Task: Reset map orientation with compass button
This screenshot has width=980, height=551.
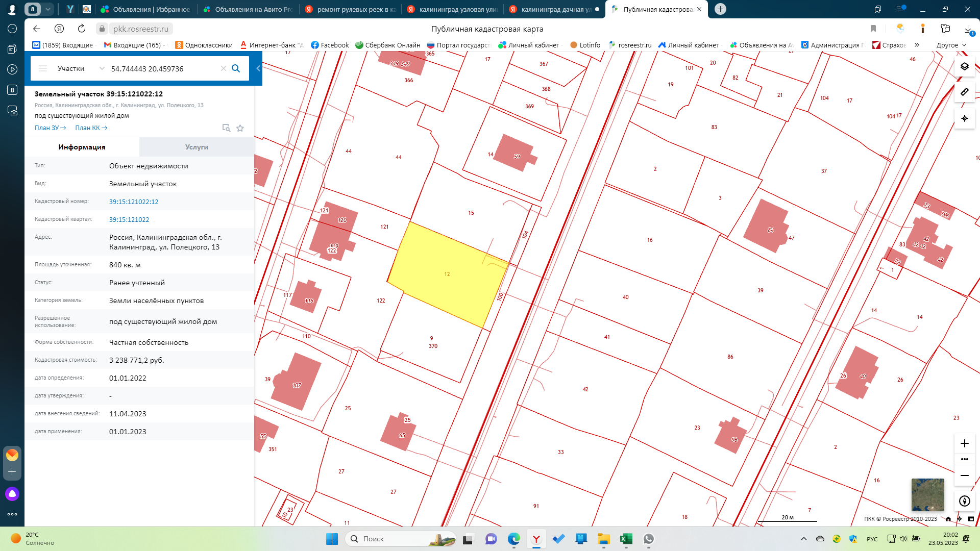Action: pyautogui.click(x=964, y=501)
